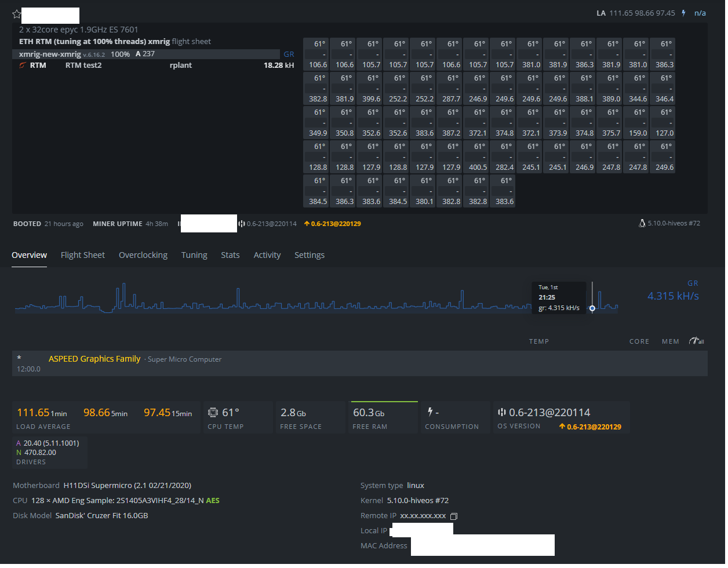Click the lightning bolt icon next to n/a

[684, 13]
